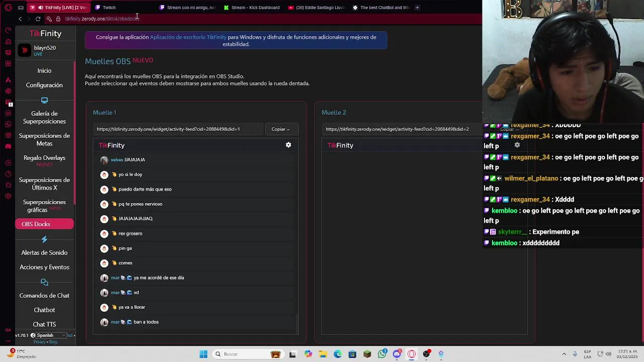The image size is (644, 362).
Task: Open Alertas de Sonido
Action: coord(44,253)
